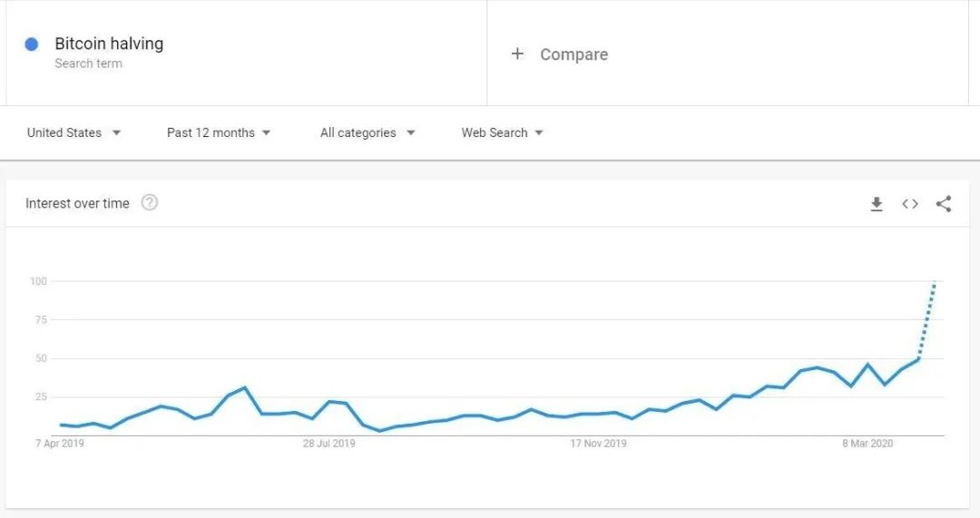
Task: Click the arrow next to Web Search
Action: pos(539,132)
